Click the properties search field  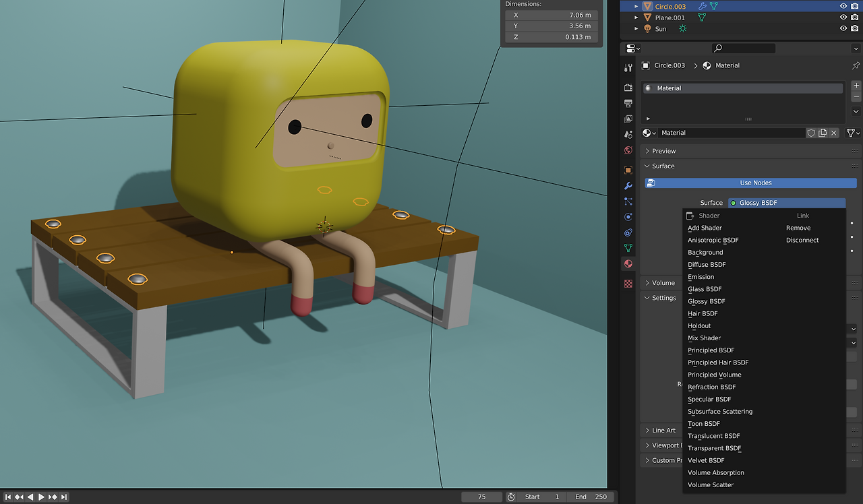point(744,49)
